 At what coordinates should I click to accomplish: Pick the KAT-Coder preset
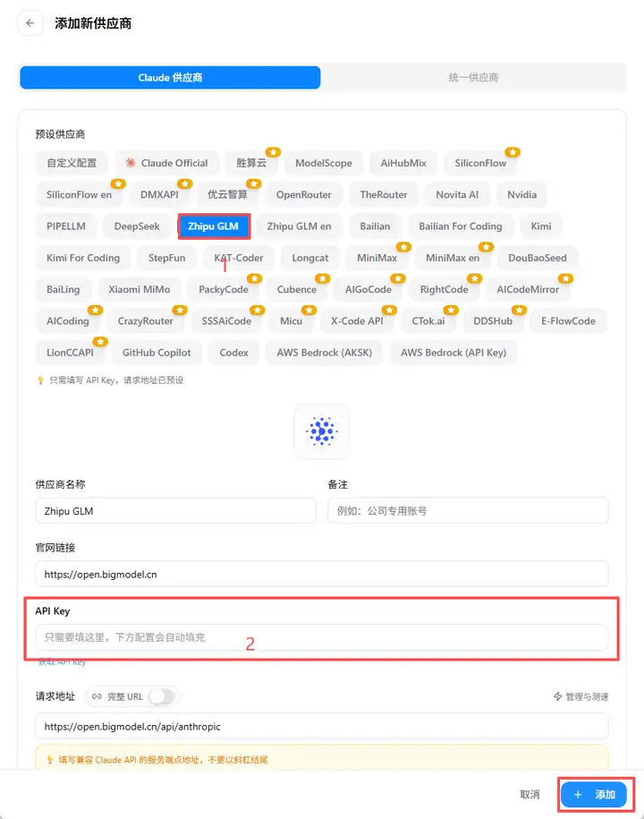[x=239, y=258]
